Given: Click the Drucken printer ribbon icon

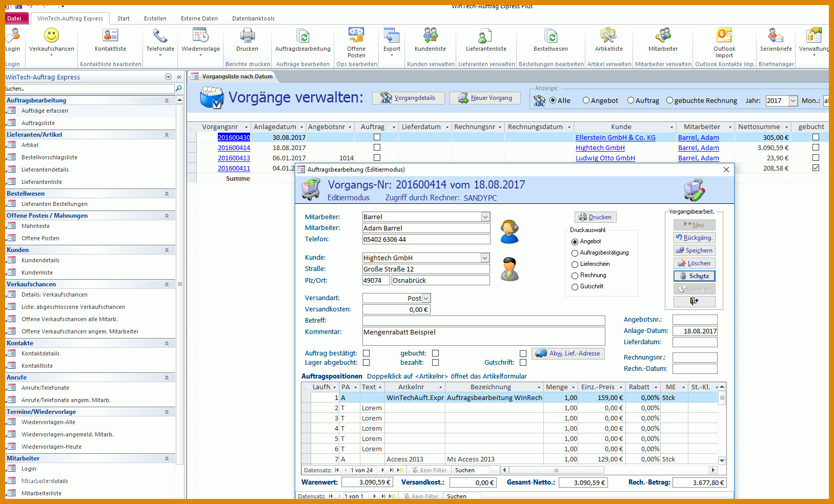Looking at the screenshot, I should coord(247,35).
